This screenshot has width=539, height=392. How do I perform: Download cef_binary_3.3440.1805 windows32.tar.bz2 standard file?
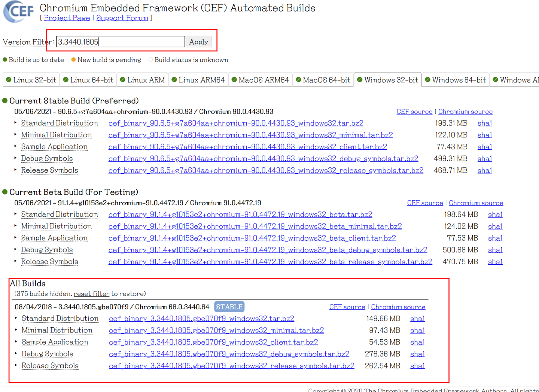coord(202,319)
